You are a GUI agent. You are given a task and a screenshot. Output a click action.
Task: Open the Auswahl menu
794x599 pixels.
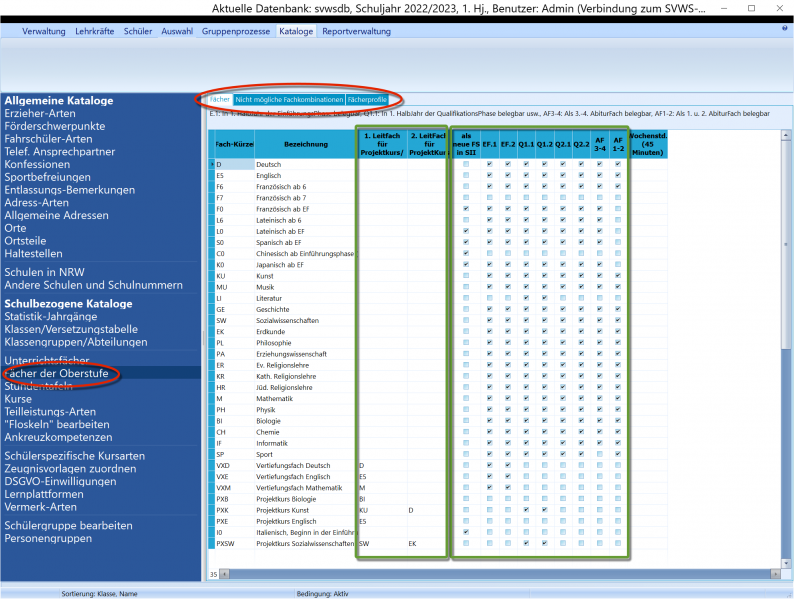point(177,31)
